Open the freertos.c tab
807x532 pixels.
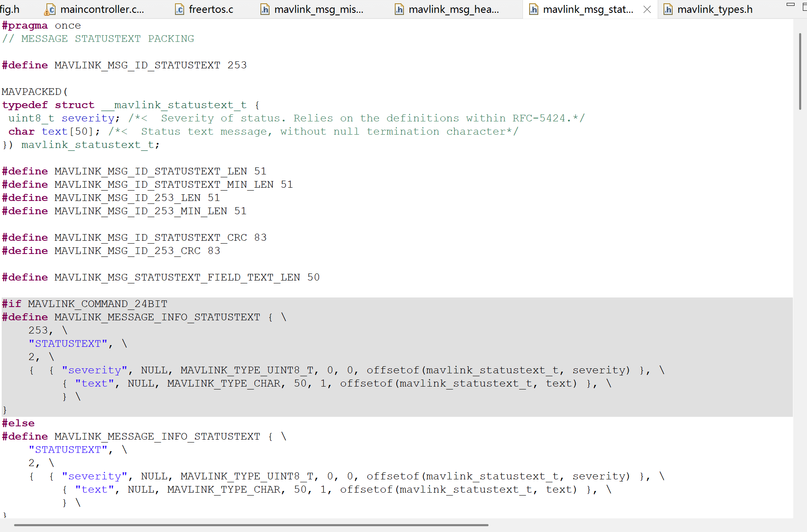(x=211, y=9)
